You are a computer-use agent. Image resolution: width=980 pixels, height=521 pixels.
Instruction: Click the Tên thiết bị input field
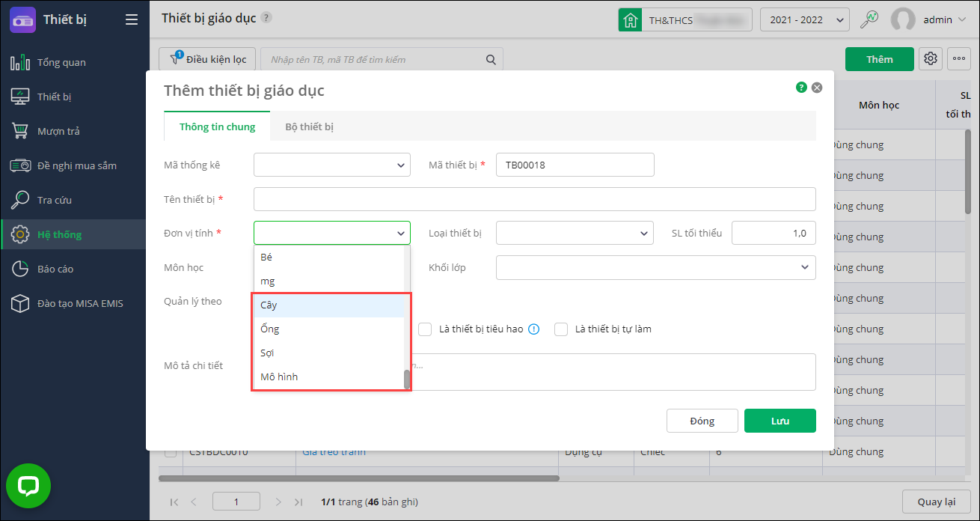coord(535,199)
